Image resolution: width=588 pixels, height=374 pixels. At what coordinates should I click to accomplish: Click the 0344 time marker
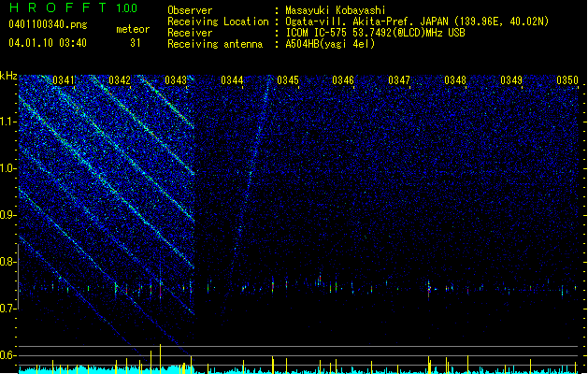(x=232, y=80)
